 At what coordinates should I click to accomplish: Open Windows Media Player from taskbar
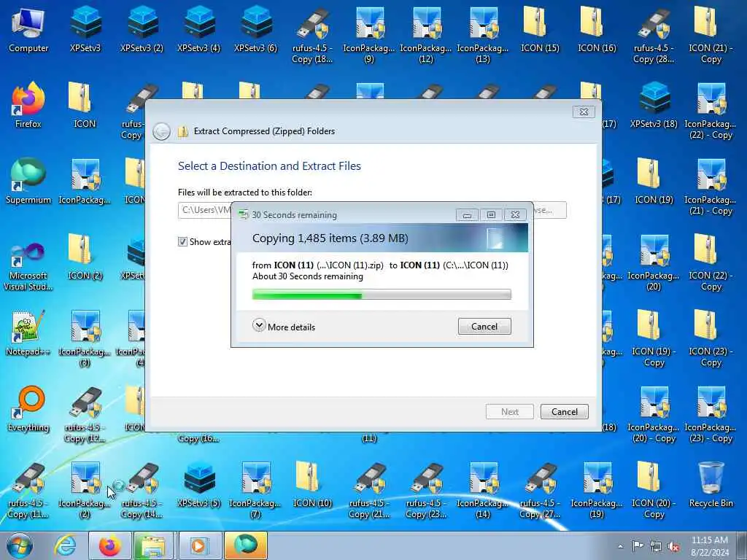click(199, 545)
